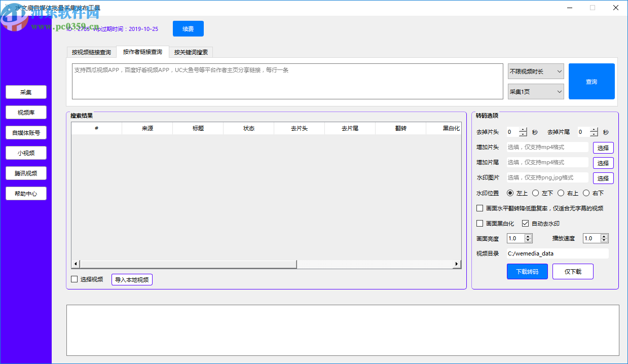This screenshot has height=364, width=628.
Task: Uncheck the 自动去水印 checkbox
Action: click(526, 223)
